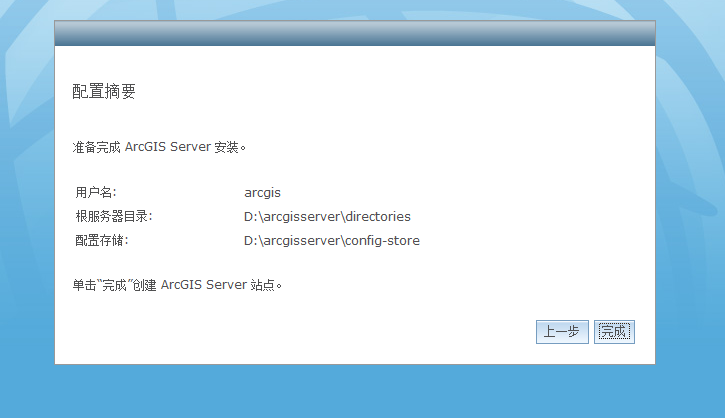Go back with the 上一步 button
The image size is (725, 418).
click(x=562, y=332)
